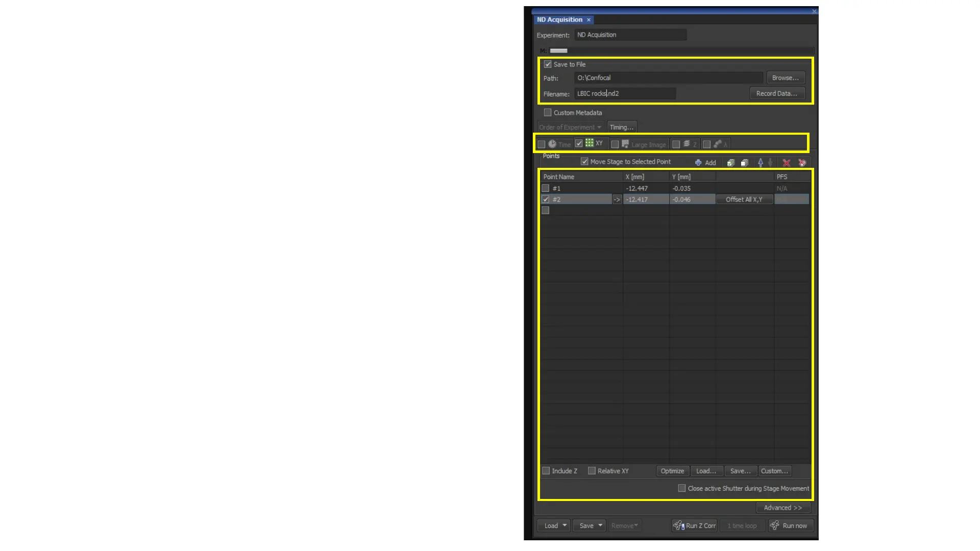Click the Z stack icon
Viewport: 980px width, 551px height.
pos(687,144)
